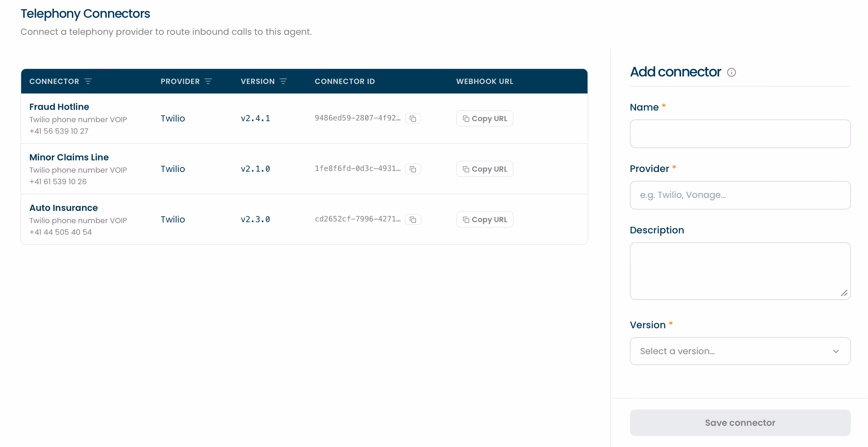The image size is (868, 447).
Task: Focus the Name input field
Action: pyautogui.click(x=740, y=134)
